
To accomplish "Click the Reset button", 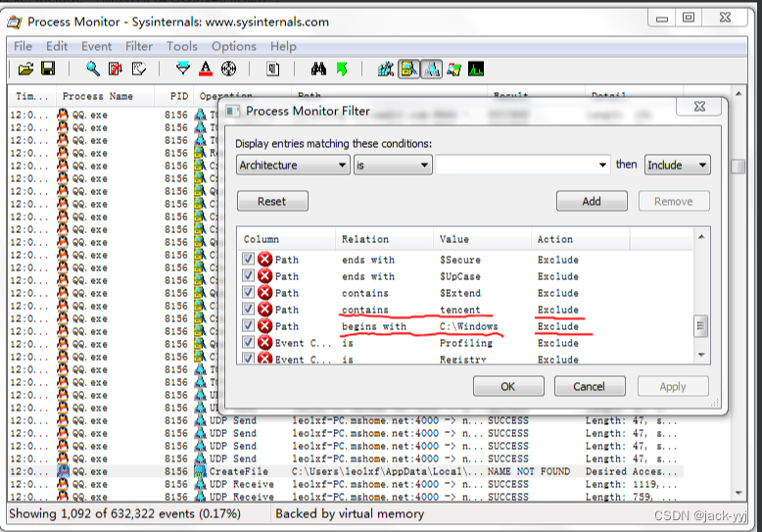I will click(x=272, y=201).
